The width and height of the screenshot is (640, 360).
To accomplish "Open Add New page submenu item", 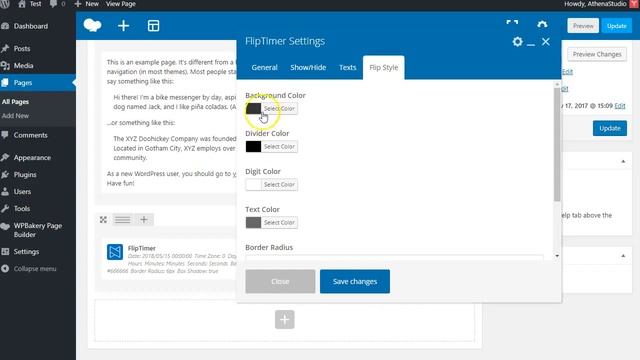I will (16, 116).
